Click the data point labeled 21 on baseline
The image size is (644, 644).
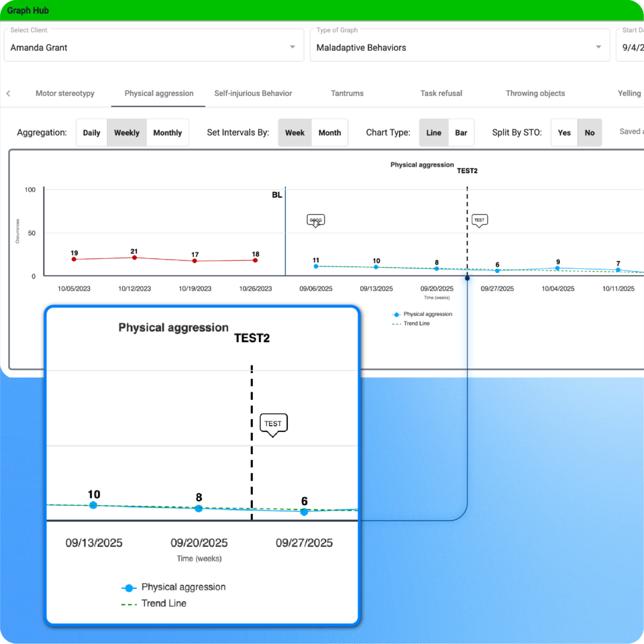click(134, 257)
